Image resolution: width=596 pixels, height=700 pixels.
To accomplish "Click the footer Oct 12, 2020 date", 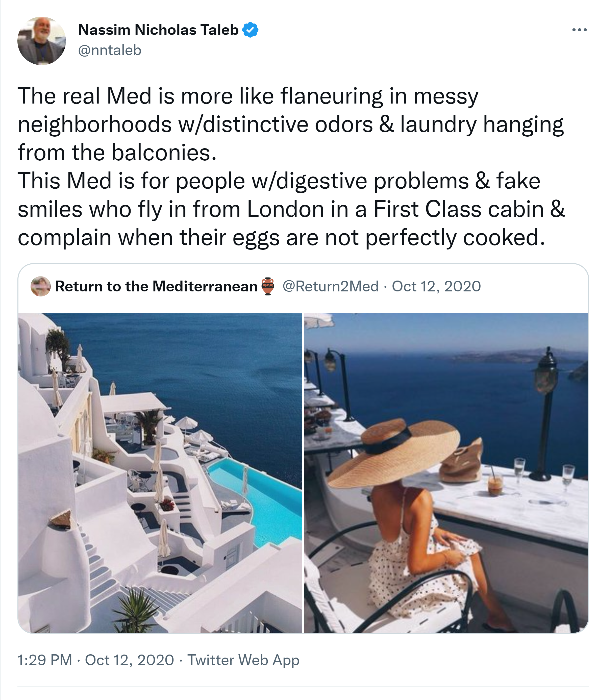I will [x=129, y=660].
